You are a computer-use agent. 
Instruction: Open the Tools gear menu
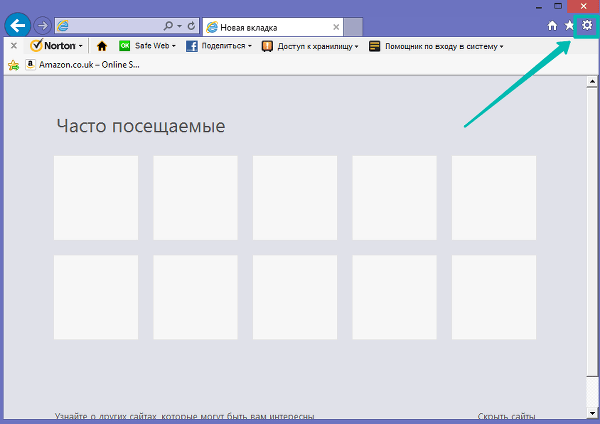587,26
